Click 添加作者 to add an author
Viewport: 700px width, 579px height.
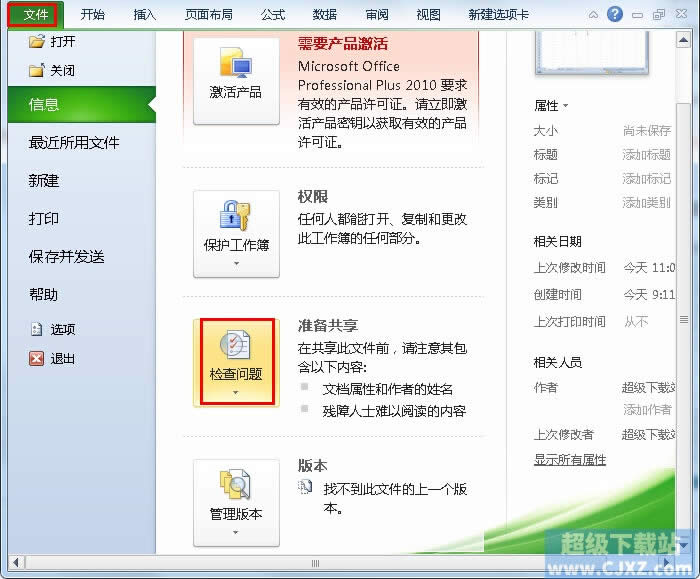tap(647, 409)
